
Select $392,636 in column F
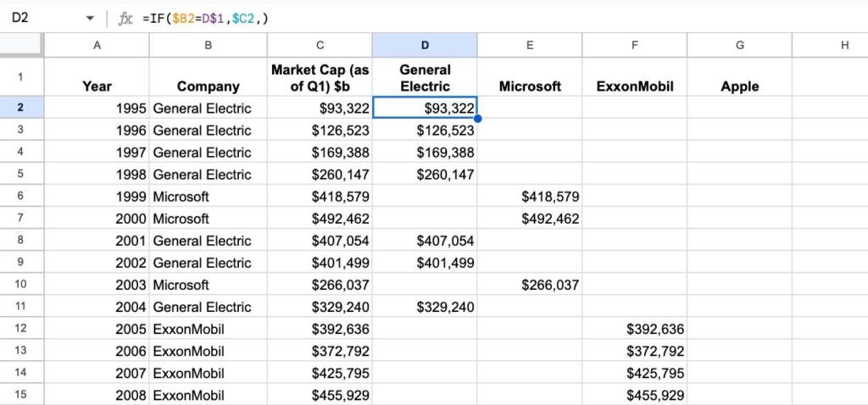pos(634,330)
